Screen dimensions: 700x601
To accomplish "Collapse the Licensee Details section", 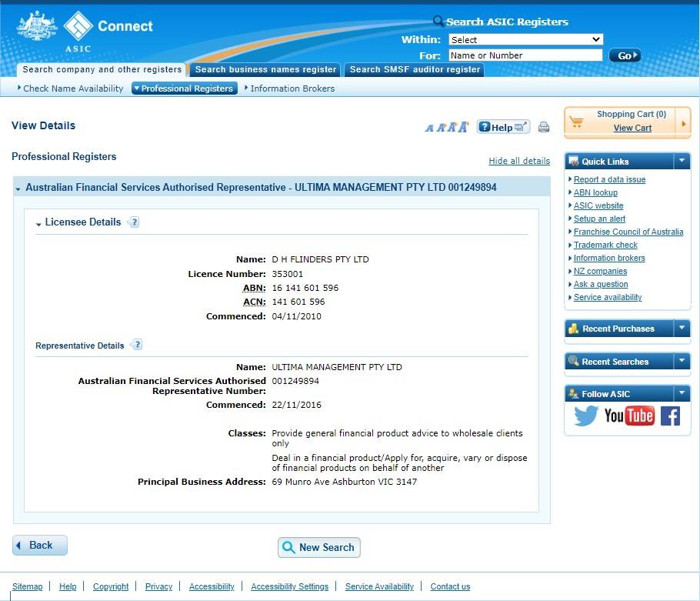I will (x=38, y=223).
